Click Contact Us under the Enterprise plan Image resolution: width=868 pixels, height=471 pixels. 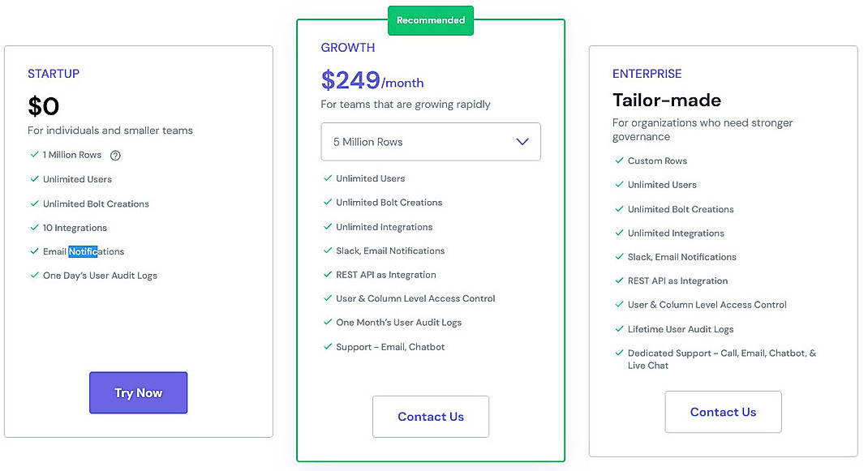click(723, 412)
